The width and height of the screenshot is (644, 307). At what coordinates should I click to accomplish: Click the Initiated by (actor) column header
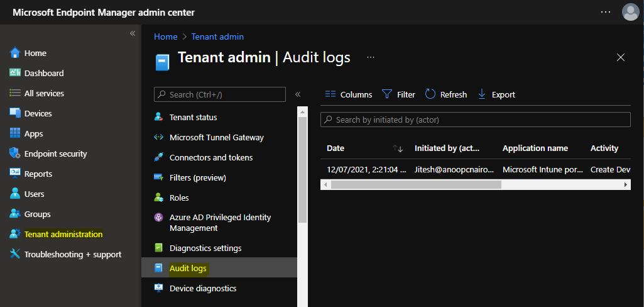point(447,148)
